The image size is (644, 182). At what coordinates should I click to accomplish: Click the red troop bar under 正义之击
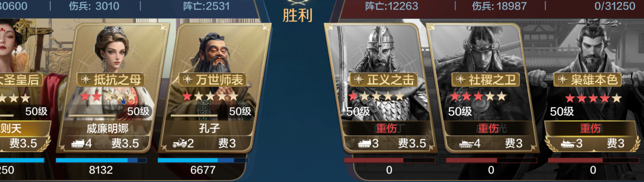(x=389, y=160)
